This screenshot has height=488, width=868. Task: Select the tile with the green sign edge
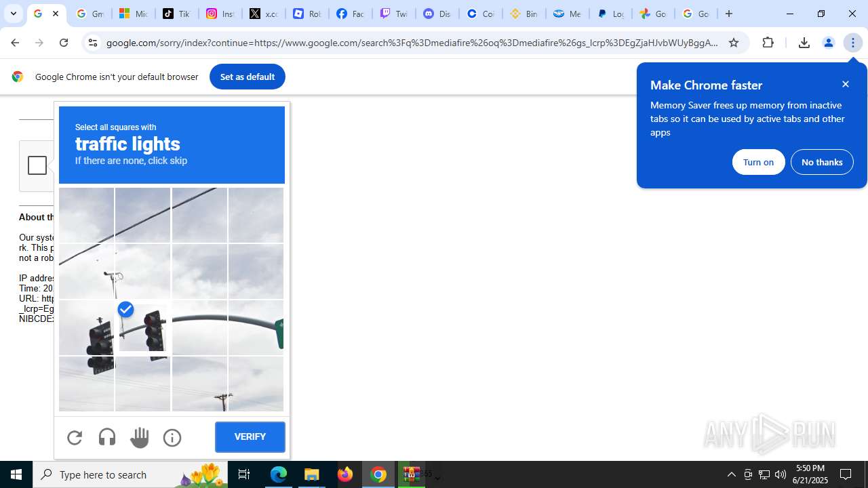[x=256, y=327]
